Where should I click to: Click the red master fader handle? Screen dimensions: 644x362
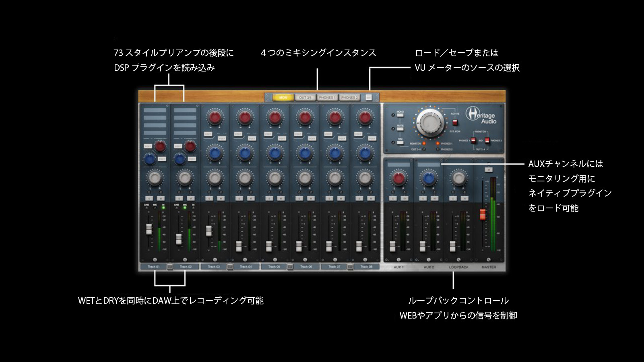[x=483, y=214]
